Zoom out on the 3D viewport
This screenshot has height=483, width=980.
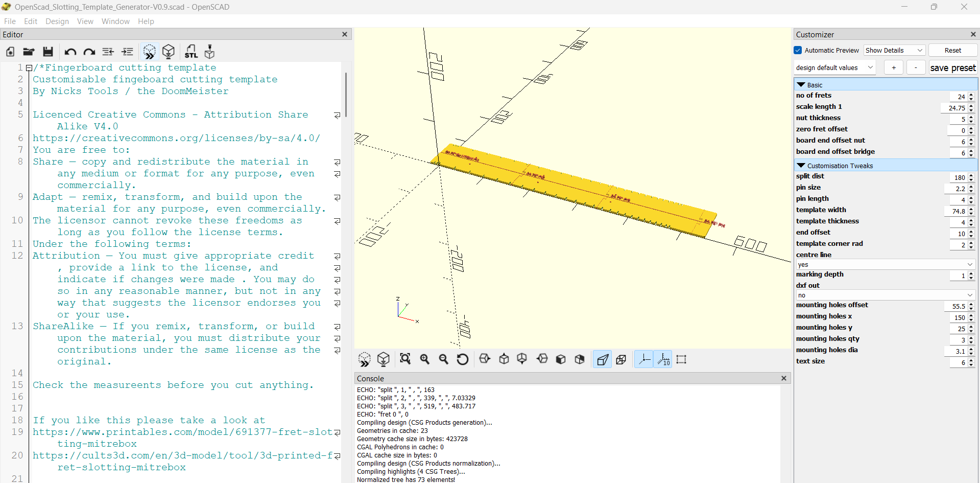tap(443, 359)
